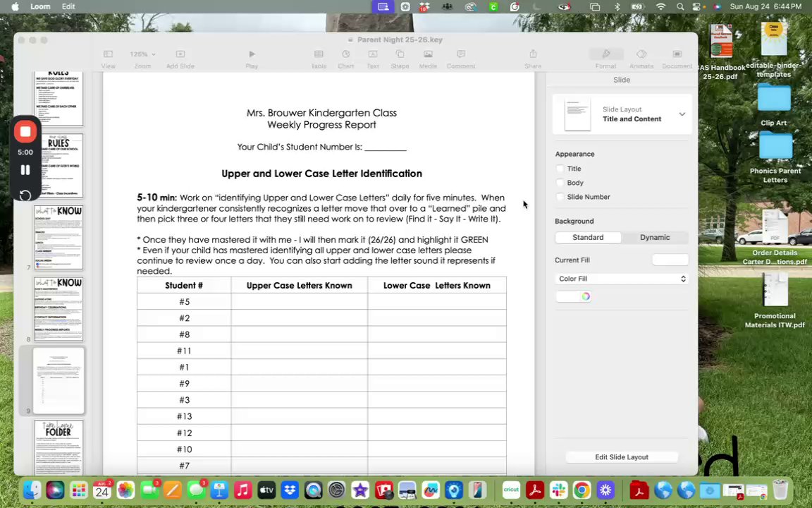The image size is (812, 508).
Task: Open the Animate inspector
Action: (x=641, y=54)
